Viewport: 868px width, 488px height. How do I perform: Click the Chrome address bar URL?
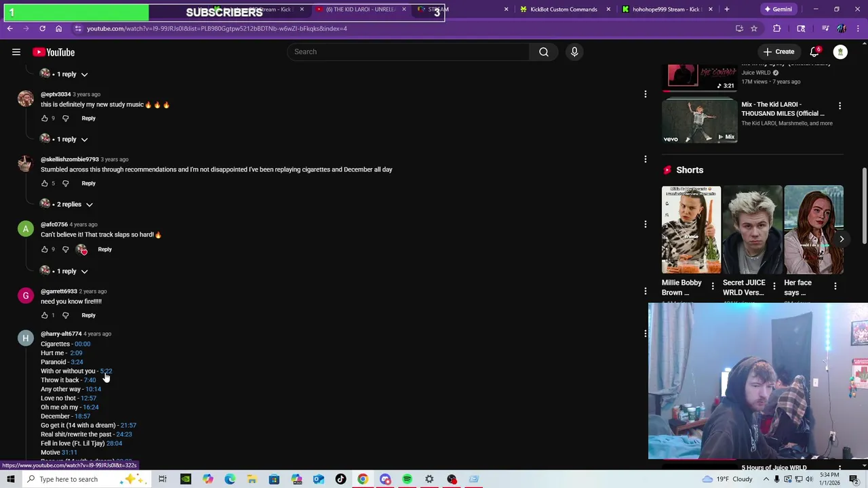(217, 28)
